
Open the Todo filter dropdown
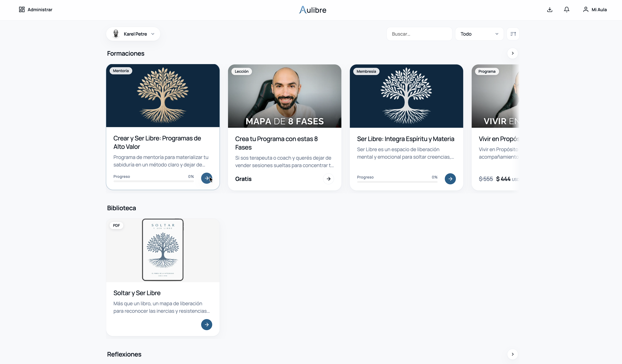pyautogui.click(x=479, y=34)
